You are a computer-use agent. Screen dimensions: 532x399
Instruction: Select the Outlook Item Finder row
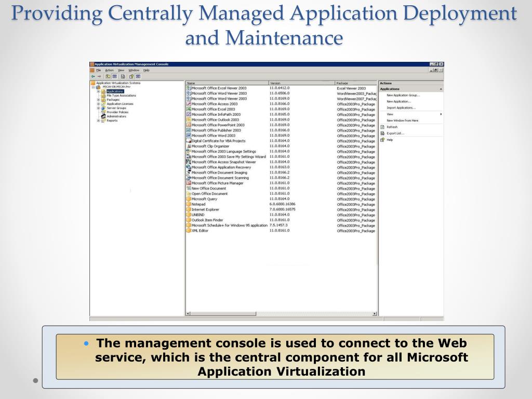tap(281, 220)
